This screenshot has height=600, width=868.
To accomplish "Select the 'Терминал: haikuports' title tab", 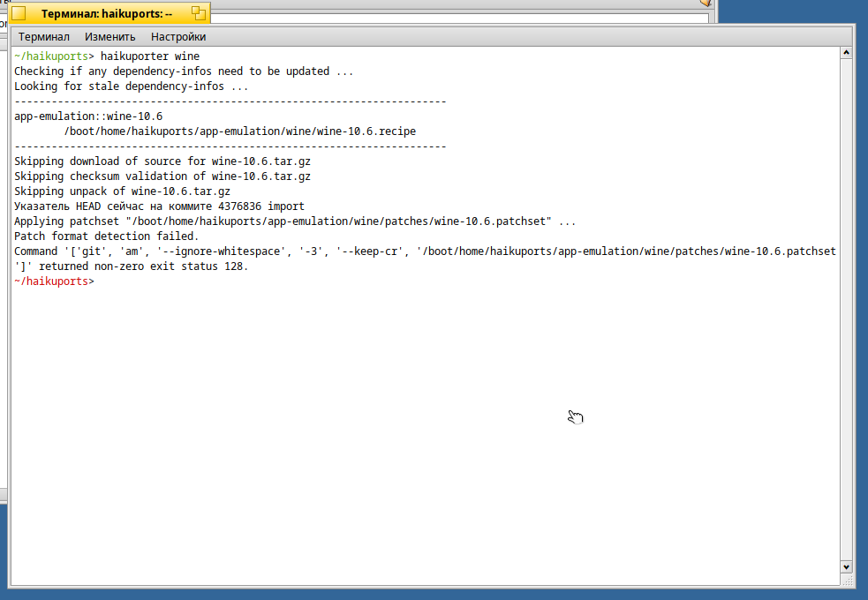I will click(x=106, y=14).
